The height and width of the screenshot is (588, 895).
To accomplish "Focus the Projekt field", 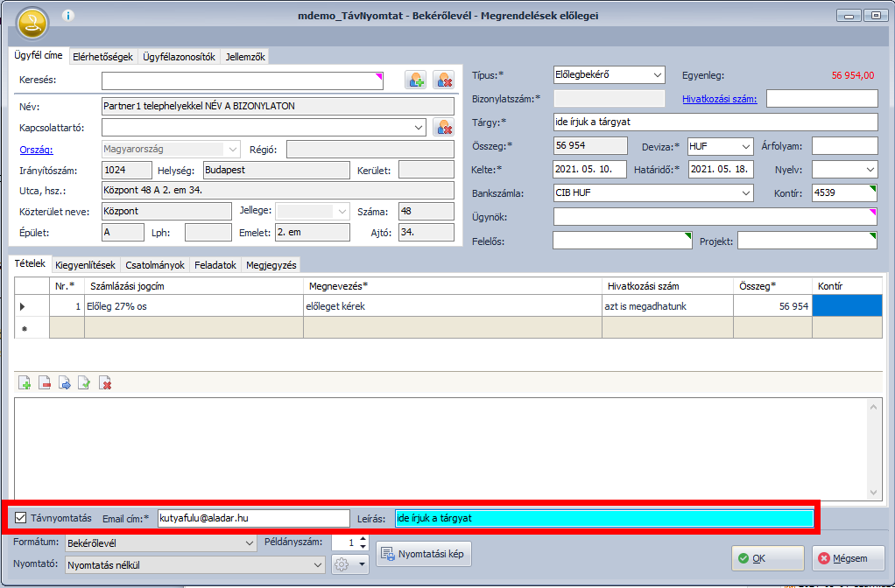I will click(x=807, y=241).
